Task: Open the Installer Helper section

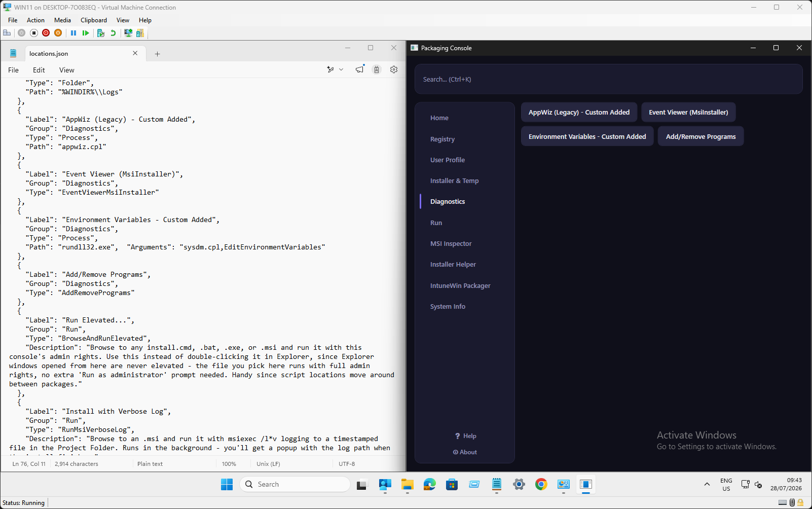Action: 453,264
